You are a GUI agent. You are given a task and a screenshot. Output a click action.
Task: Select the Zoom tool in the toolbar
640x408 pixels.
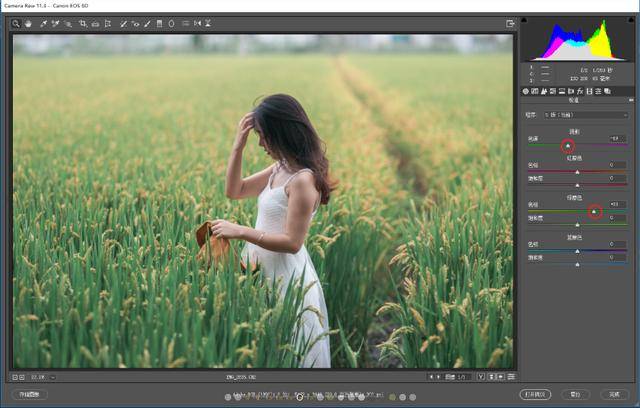(16, 23)
